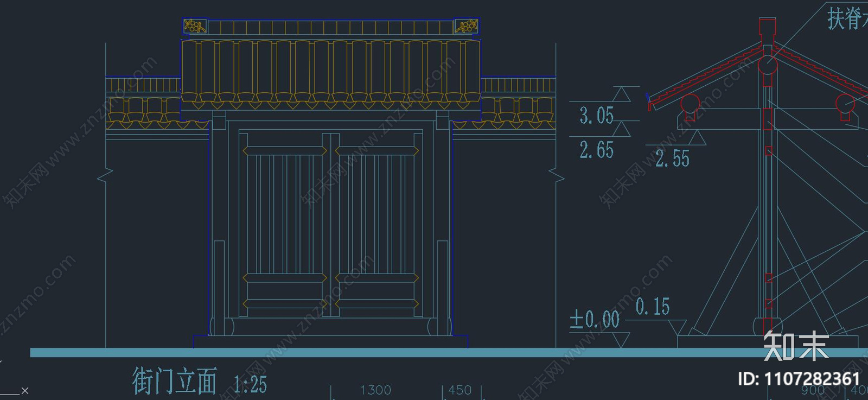This screenshot has height=400, width=868.
Task: Select the 街门立面 drawing title
Action: [x=175, y=380]
